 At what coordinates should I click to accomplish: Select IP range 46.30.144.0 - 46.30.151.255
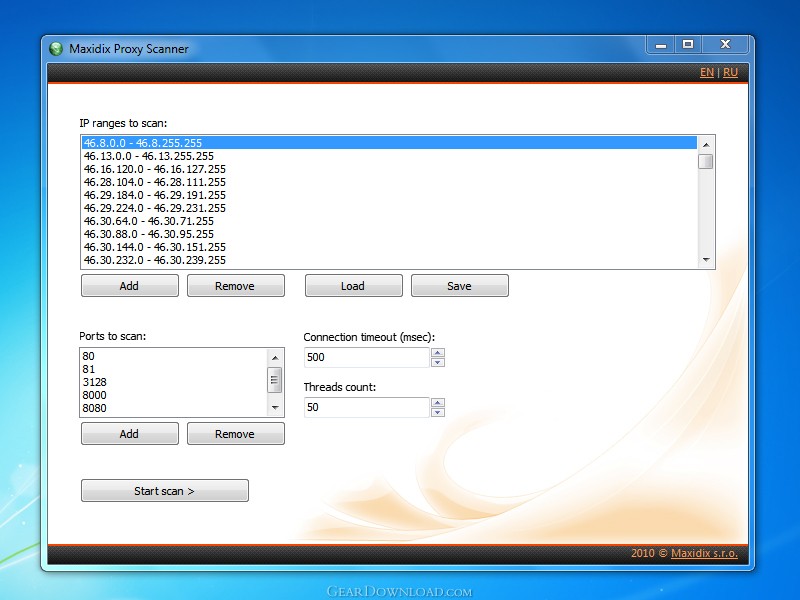pyautogui.click(x=389, y=247)
